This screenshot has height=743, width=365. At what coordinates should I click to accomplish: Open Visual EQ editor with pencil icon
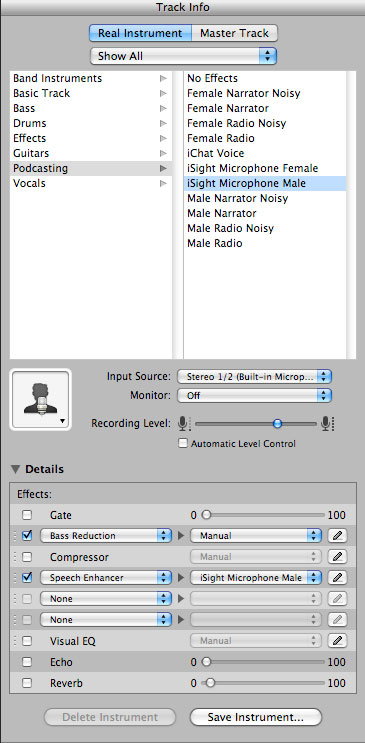coord(337,641)
